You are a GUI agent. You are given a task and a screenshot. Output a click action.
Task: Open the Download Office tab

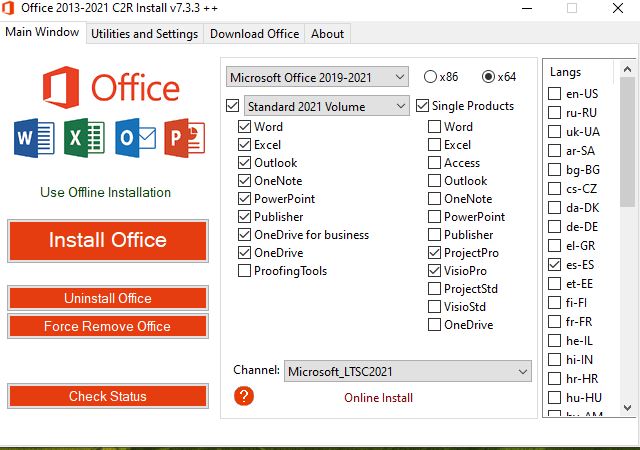pyautogui.click(x=255, y=33)
